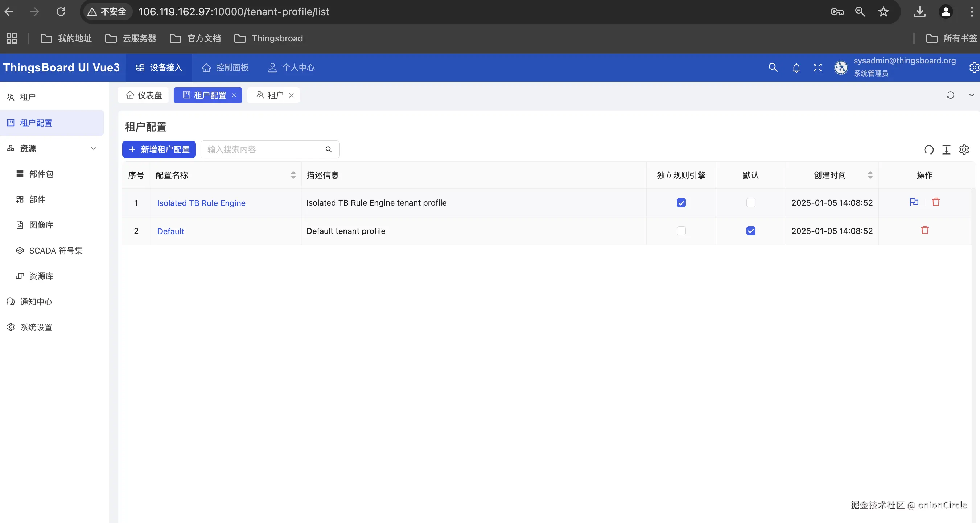Toggle fullscreen mode icon in header
Image resolution: width=980 pixels, height=523 pixels.
click(818, 68)
